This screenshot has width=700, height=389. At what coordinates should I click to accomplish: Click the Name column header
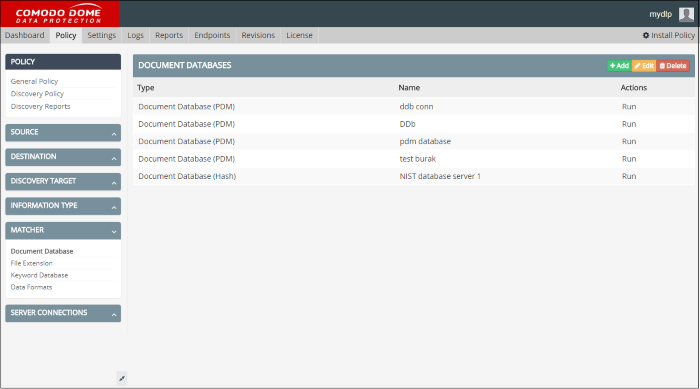(x=409, y=88)
